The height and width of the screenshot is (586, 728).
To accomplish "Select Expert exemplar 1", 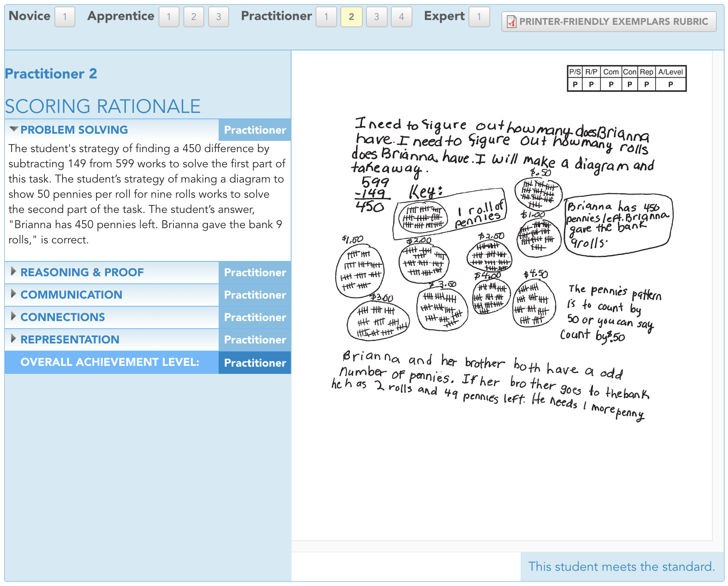I will pos(479,17).
